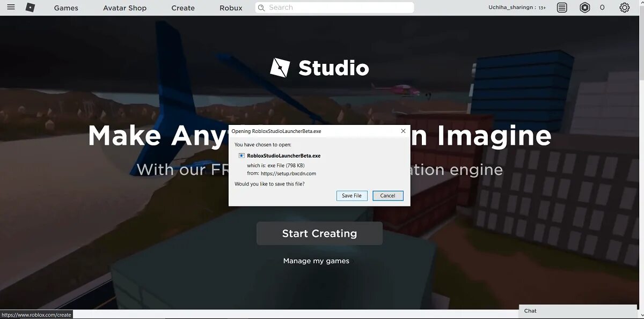
Task: Open the item list icon near your balance
Action: [x=561, y=7]
